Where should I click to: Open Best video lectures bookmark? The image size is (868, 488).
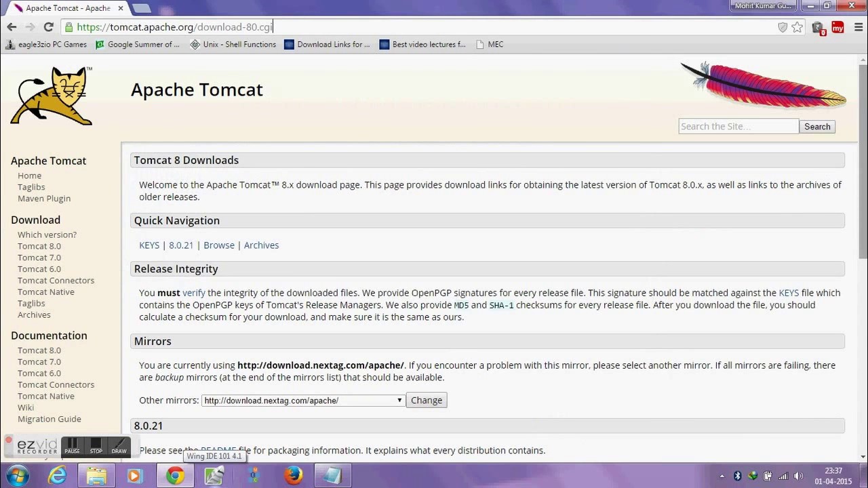coord(422,44)
